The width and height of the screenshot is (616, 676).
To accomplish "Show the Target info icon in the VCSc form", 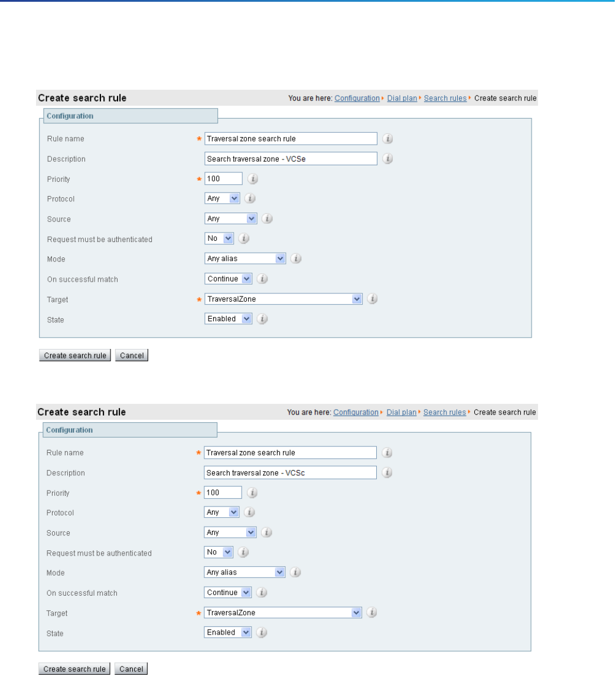I will click(x=371, y=613).
